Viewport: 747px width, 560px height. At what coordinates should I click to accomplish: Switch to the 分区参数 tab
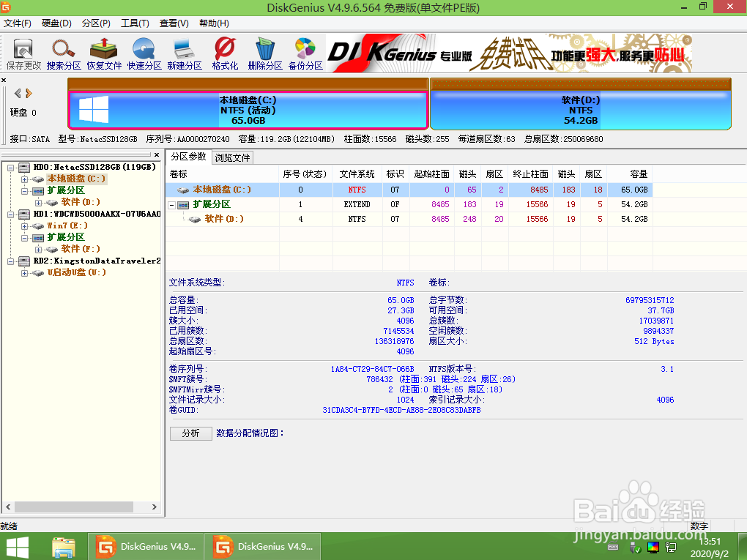(x=189, y=157)
